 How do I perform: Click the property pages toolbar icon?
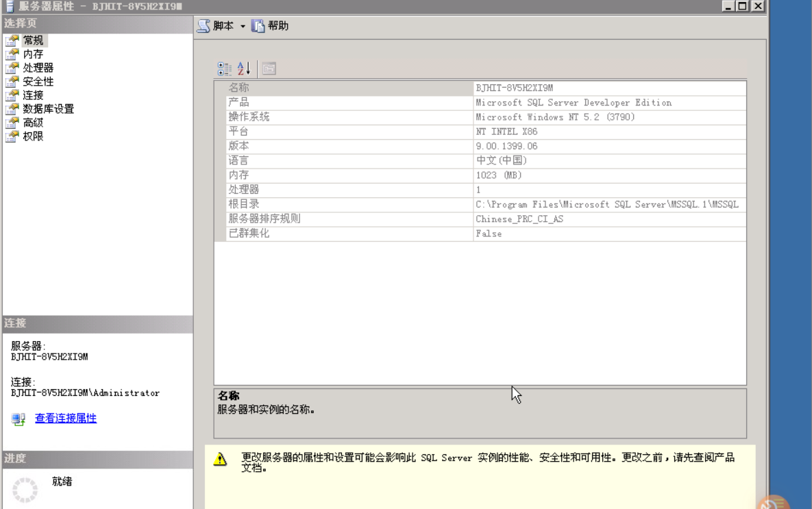(x=269, y=69)
